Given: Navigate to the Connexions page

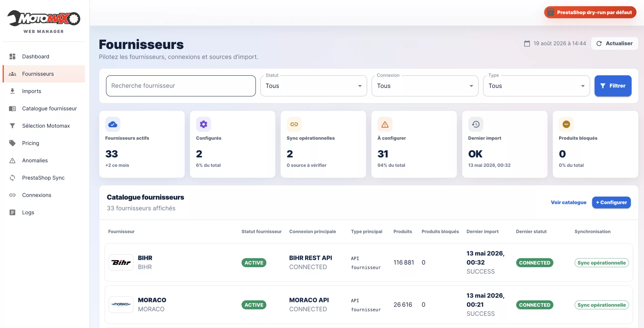Looking at the screenshot, I should 44,195.
